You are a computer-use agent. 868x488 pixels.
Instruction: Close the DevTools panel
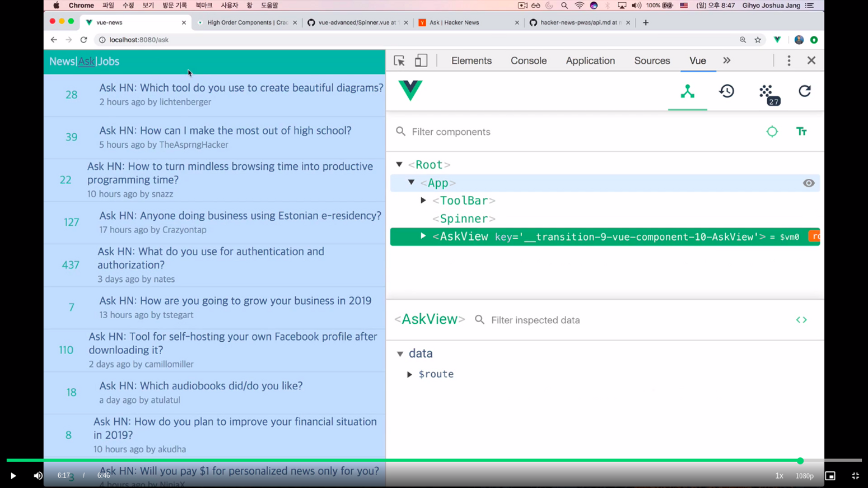click(x=811, y=61)
